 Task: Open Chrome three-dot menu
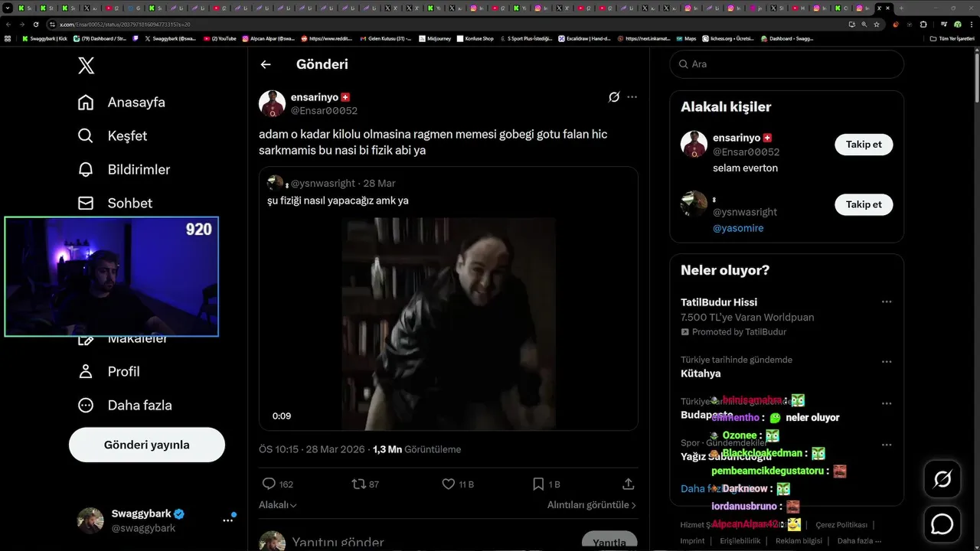(971, 24)
